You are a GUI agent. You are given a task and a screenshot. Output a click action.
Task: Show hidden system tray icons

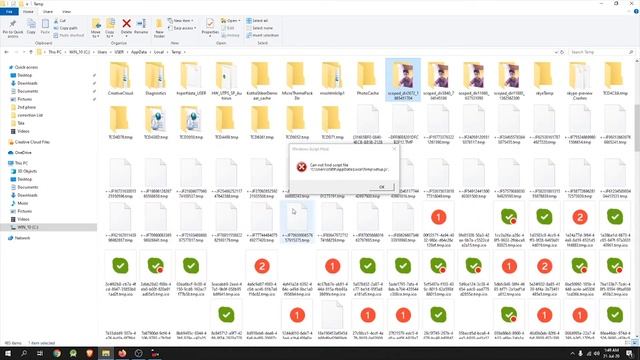[x=572, y=353]
